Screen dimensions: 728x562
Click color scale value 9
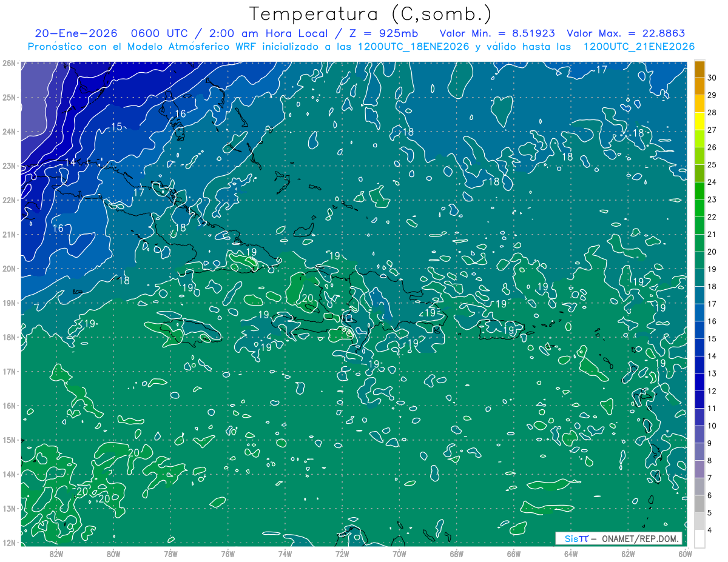pyautogui.click(x=710, y=443)
